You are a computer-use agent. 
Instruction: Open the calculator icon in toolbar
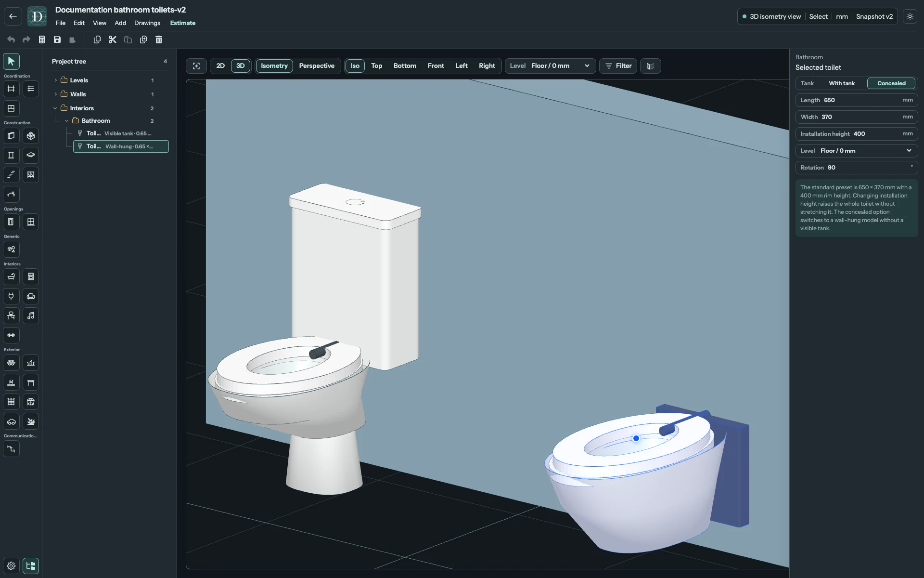[x=42, y=39]
